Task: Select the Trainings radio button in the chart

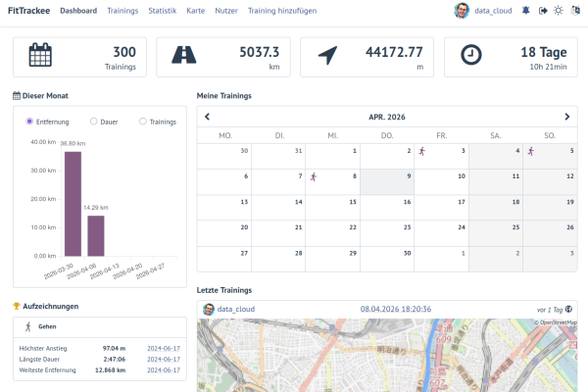Action: 143,122
